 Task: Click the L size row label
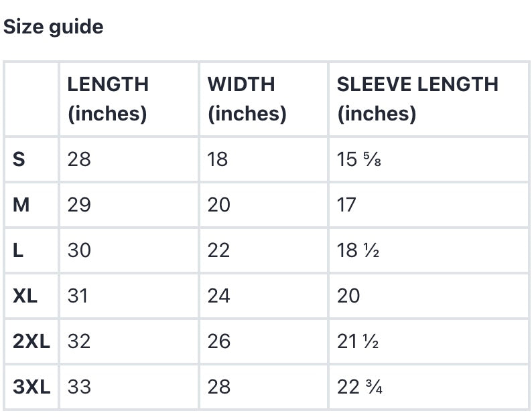(18, 250)
